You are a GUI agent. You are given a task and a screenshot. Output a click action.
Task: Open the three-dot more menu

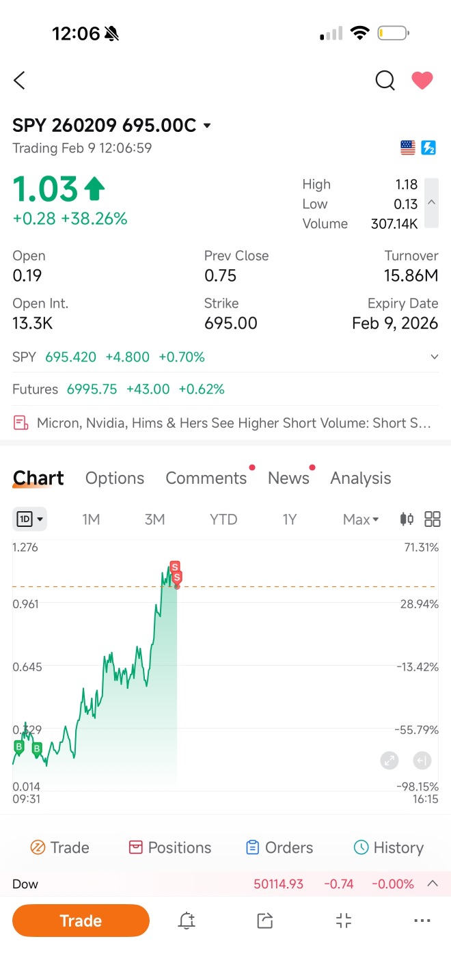pos(422,921)
